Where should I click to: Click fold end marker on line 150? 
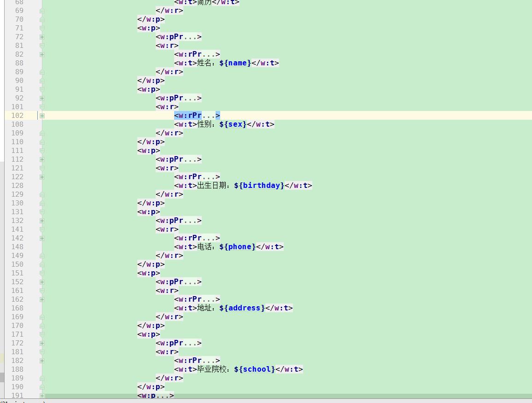42,264
